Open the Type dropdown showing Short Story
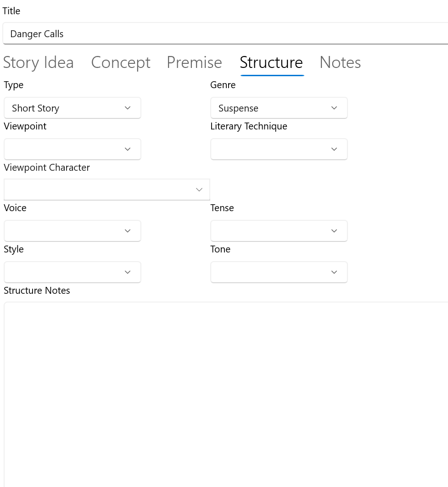The height and width of the screenshot is (487, 448). tap(73, 108)
